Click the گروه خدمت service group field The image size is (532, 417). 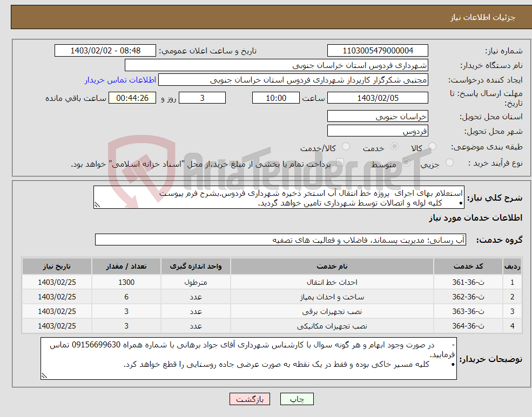coord(281,240)
